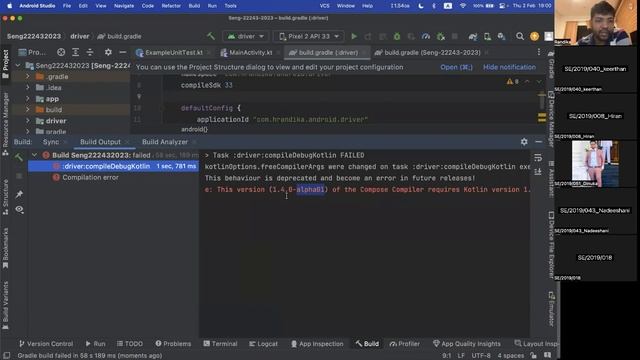Open the Profile app gauge icon
This screenshot has width=640, height=360.
tap(426, 36)
